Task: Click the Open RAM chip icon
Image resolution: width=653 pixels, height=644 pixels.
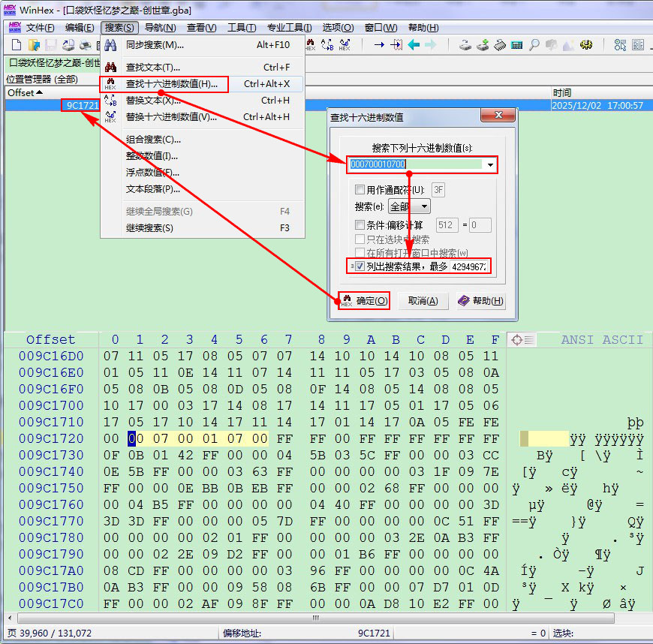Action: 500,44
